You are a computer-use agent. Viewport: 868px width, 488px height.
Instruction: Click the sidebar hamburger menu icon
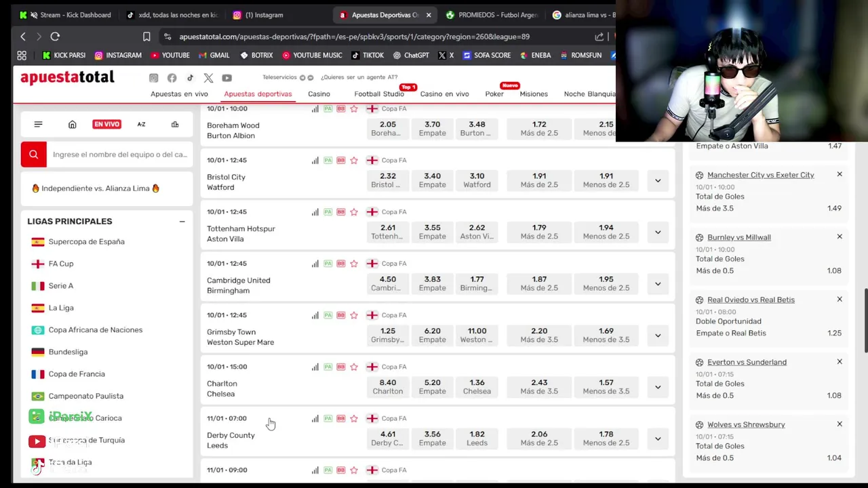(x=38, y=124)
